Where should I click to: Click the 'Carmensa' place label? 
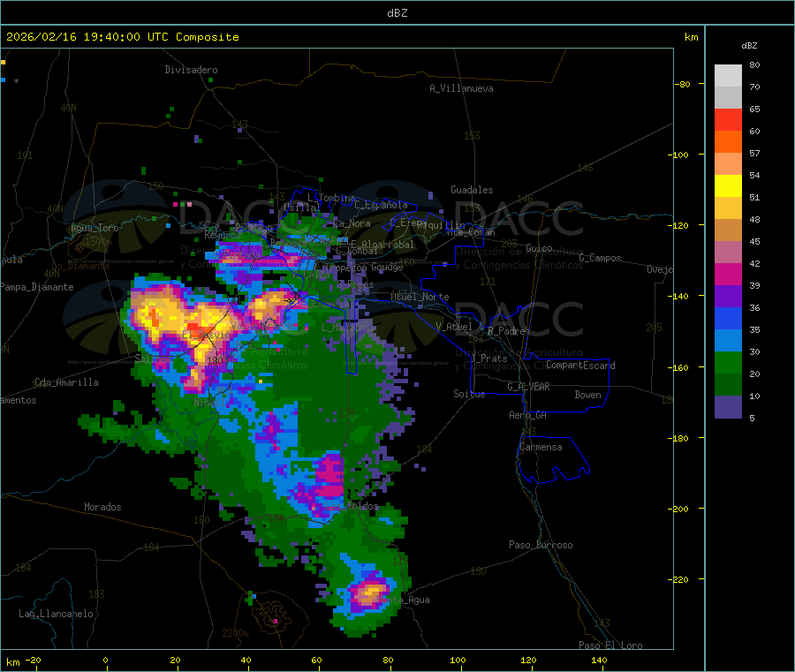541,447
